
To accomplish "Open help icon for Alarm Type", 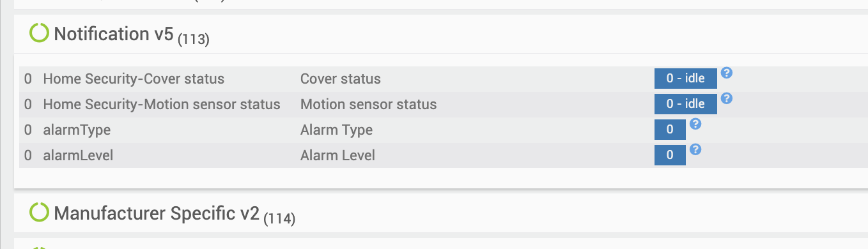I will 695,124.
